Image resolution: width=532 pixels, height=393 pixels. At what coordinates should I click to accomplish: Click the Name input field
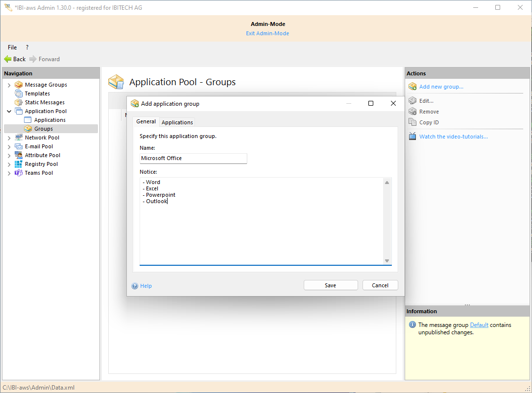(x=193, y=159)
